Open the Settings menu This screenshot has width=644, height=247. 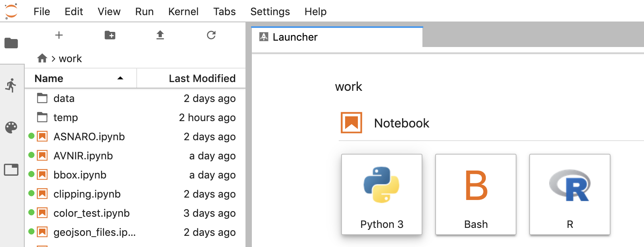pyautogui.click(x=270, y=12)
